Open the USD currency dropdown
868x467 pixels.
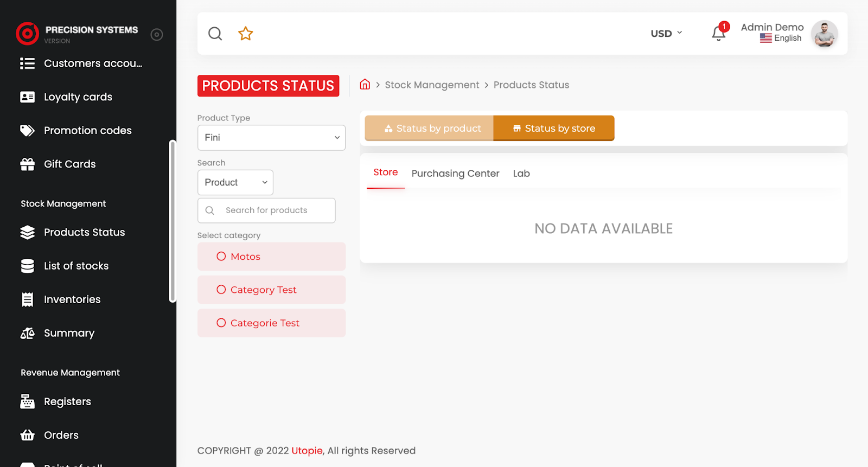tap(667, 34)
